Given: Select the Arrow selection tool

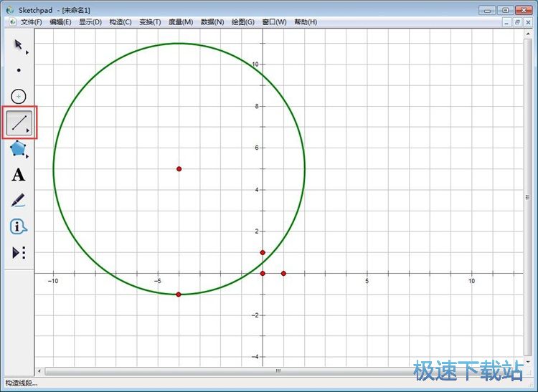Looking at the screenshot, I should 19,47.
